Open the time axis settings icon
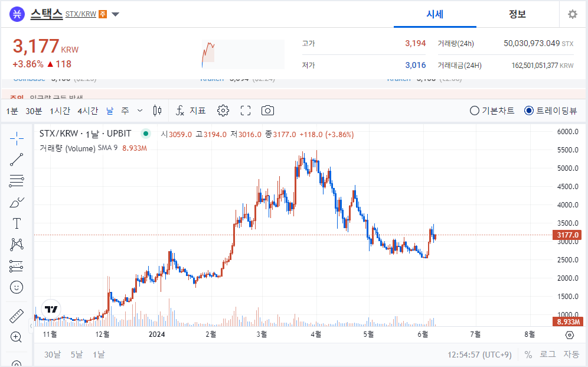 [x=570, y=334]
